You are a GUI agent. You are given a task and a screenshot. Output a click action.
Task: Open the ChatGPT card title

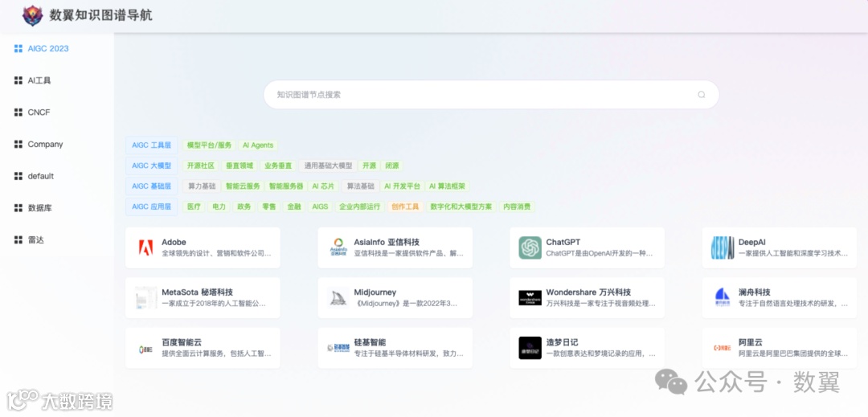(x=563, y=242)
